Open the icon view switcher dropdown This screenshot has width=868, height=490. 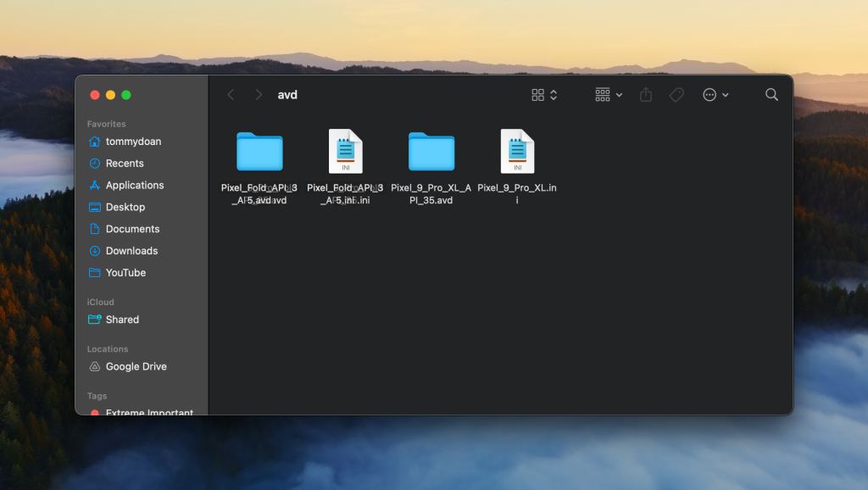[544, 95]
